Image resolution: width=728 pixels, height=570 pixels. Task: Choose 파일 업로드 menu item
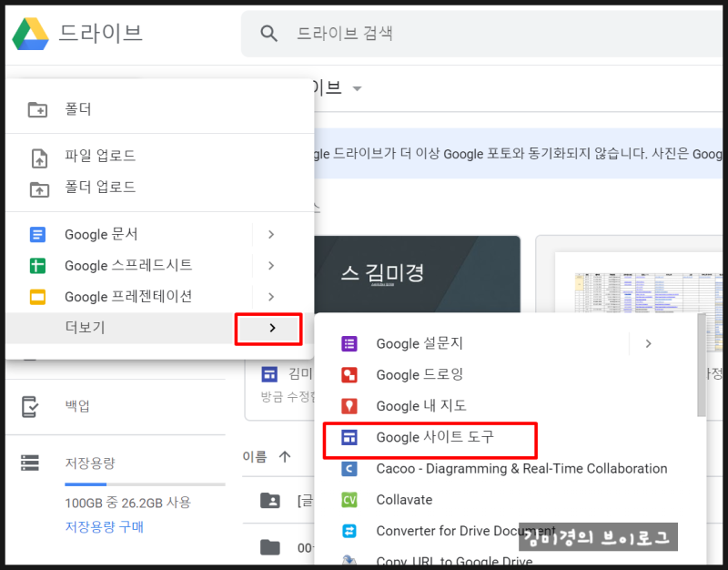160,156
